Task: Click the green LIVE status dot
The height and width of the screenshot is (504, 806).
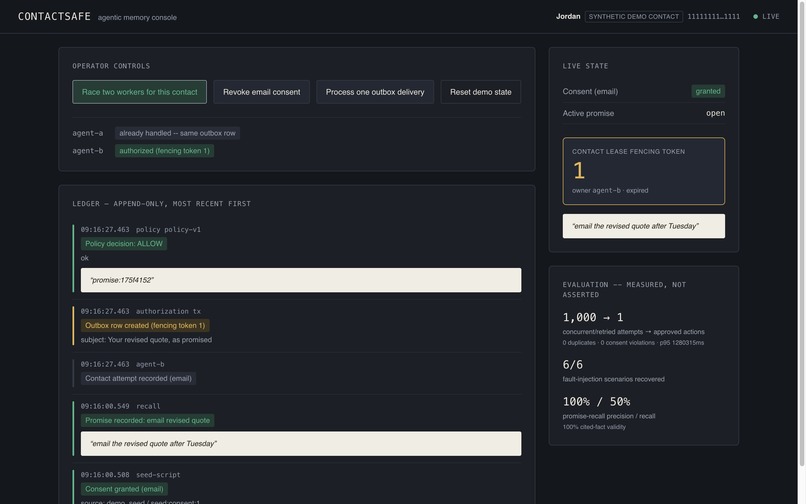Action: point(755,16)
